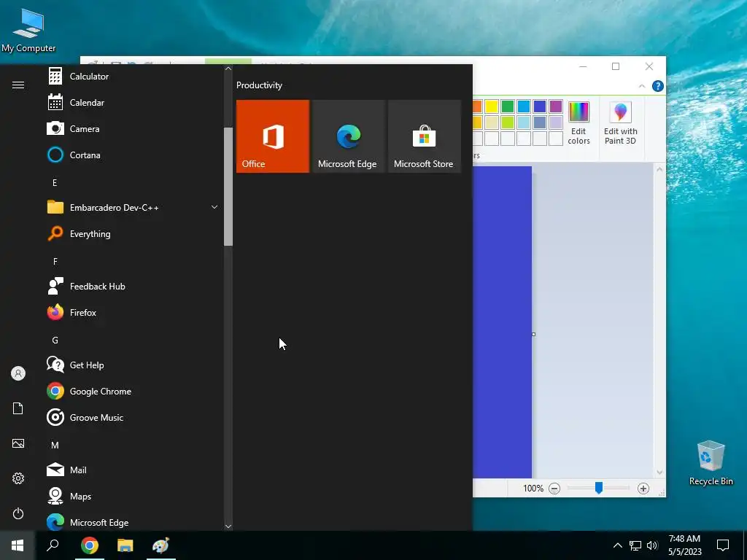Click the Paint zoom slider handle
The image size is (747, 560).
click(599, 488)
